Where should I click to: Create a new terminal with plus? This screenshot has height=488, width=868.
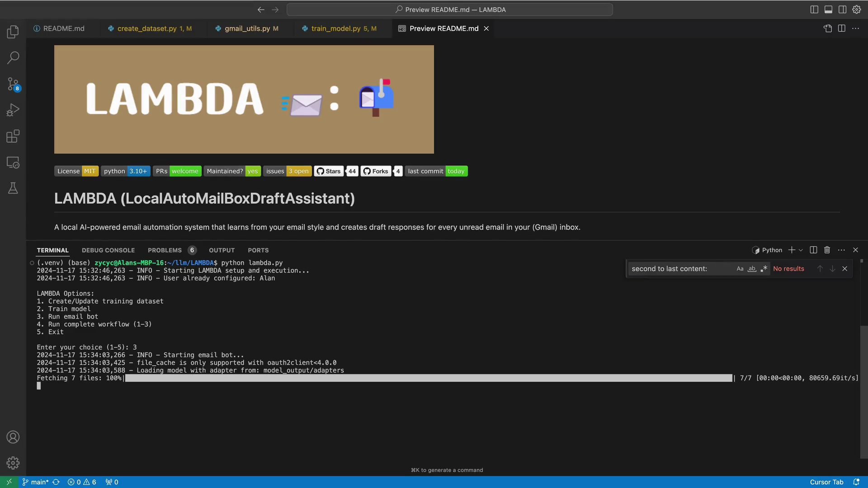pyautogui.click(x=792, y=250)
